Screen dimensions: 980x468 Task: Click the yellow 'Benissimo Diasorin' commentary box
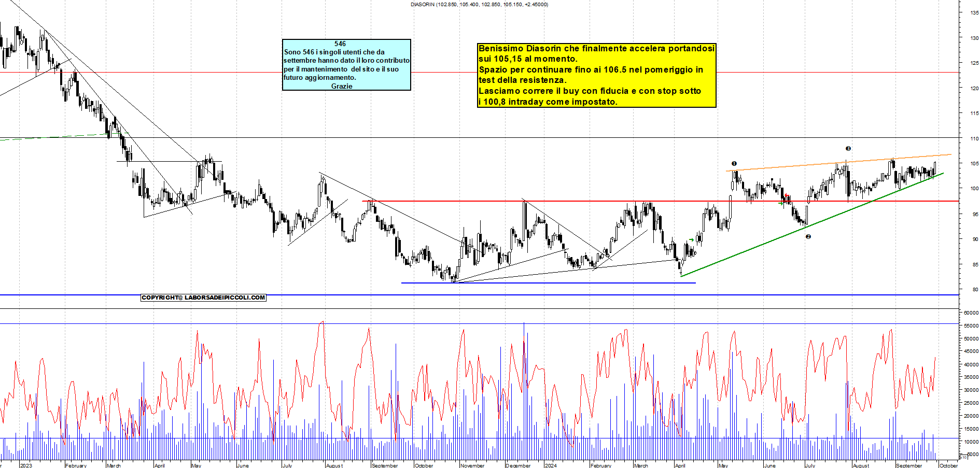596,75
